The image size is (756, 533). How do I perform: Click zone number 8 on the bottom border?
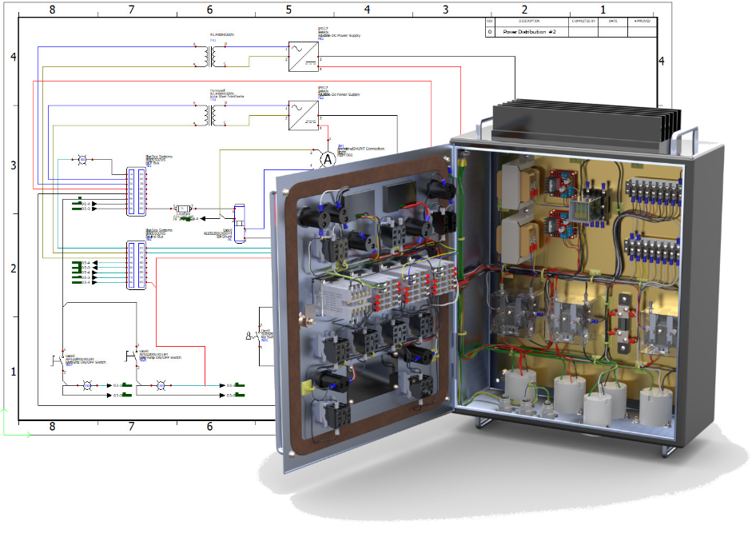point(52,427)
